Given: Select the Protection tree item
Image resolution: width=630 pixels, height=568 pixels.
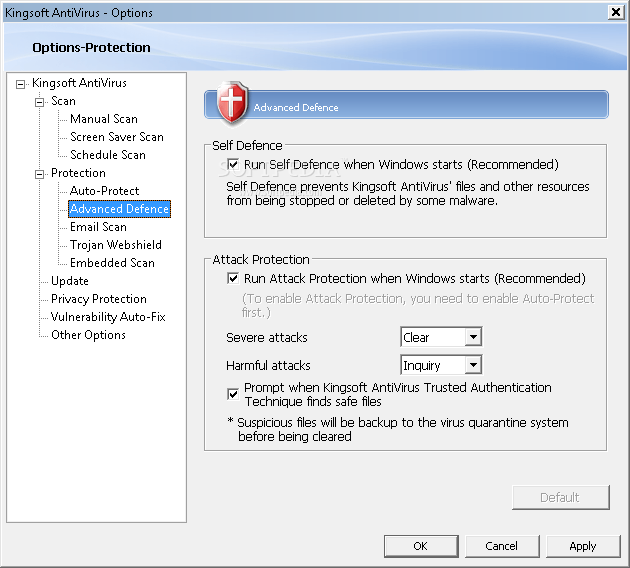Looking at the screenshot, I should click(x=78, y=173).
